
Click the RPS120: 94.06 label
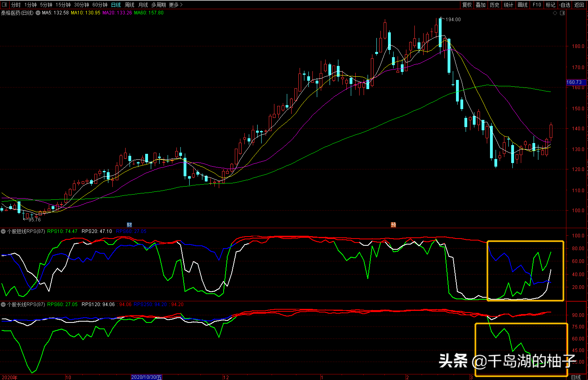click(98, 304)
